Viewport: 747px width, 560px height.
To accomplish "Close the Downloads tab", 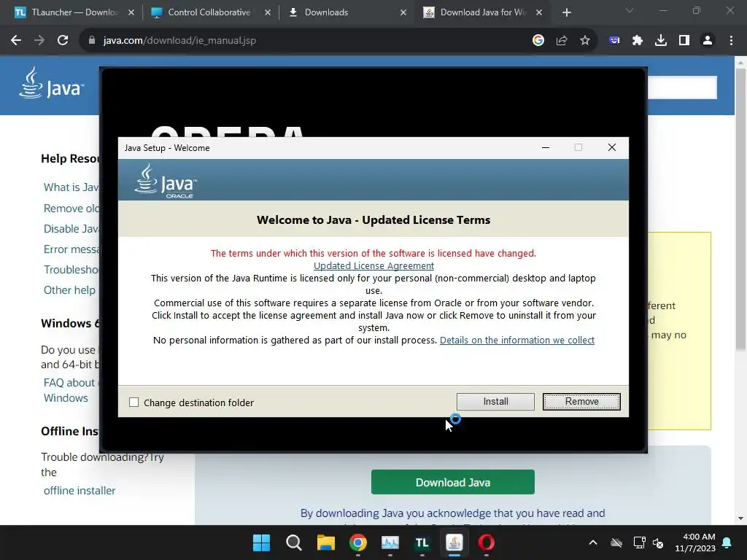I will [x=403, y=12].
